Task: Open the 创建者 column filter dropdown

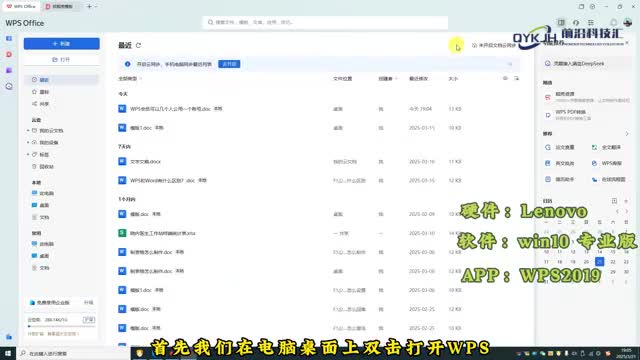Action: click(388, 78)
